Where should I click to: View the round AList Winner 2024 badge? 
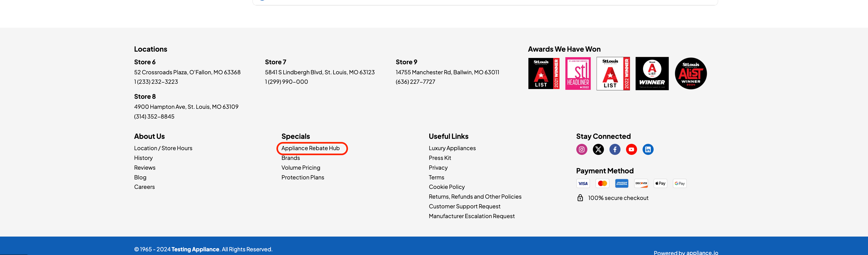click(x=691, y=73)
